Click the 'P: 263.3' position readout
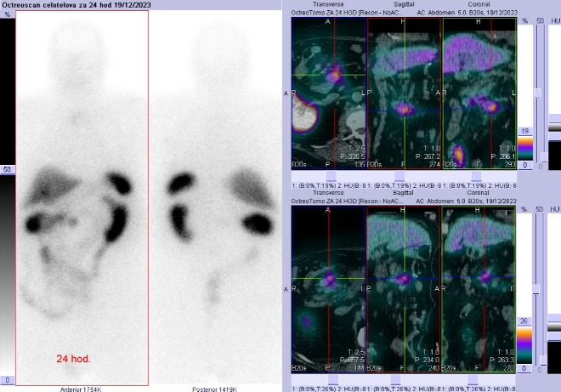The height and width of the screenshot is (392, 561). [502, 361]
